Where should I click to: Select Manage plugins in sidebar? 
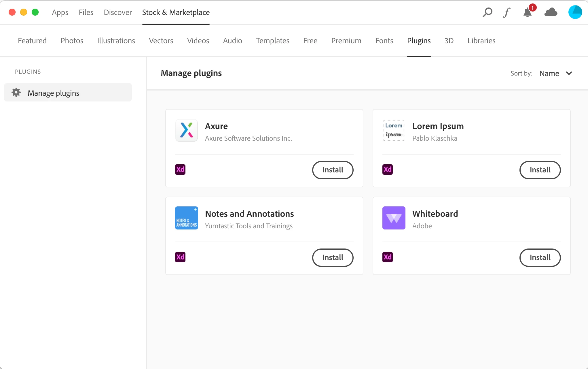(68, 93)
